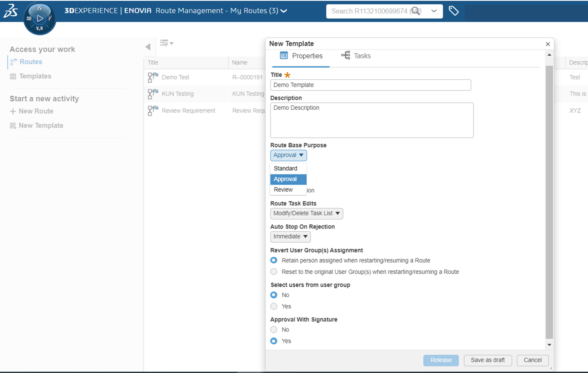Select Standard from the Route Base Purpose list
The width and height of the screenshot is (588, 373).
[x=285, y=168]
